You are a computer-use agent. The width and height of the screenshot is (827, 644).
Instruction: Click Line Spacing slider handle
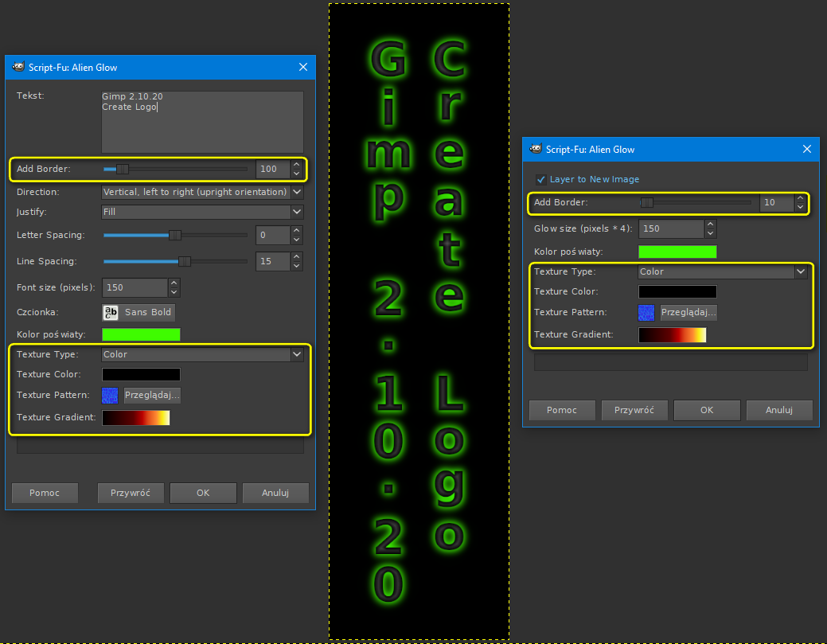click(x=184, y=261)
